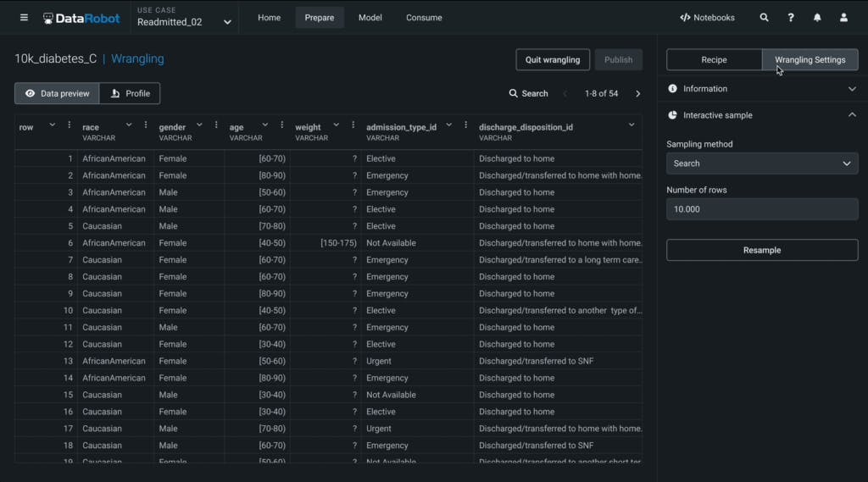Click the search magnifier icon in top bar

765,18
